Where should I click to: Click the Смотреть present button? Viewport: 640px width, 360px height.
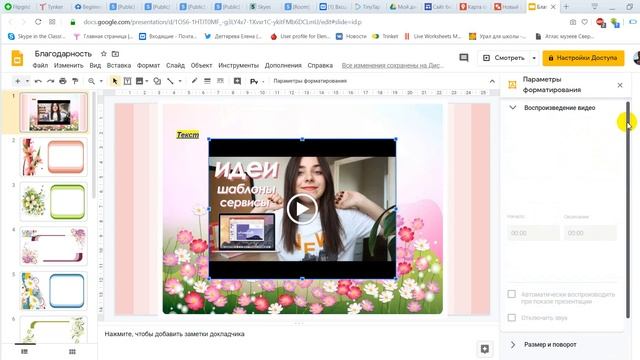pos(504,58)
